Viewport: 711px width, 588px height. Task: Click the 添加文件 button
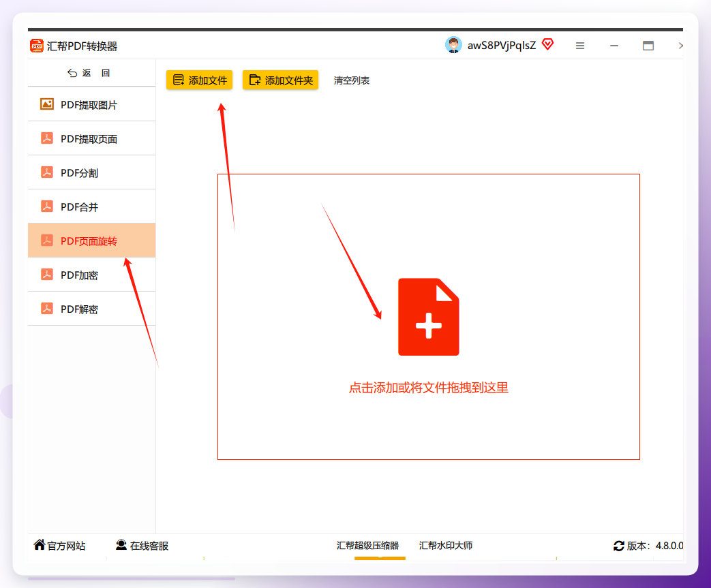[x=200, y=80]
